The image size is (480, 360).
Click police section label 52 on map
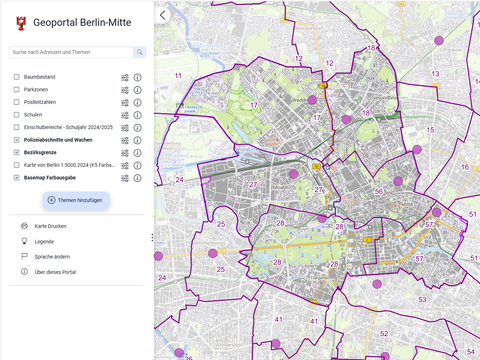pos(384,334)
